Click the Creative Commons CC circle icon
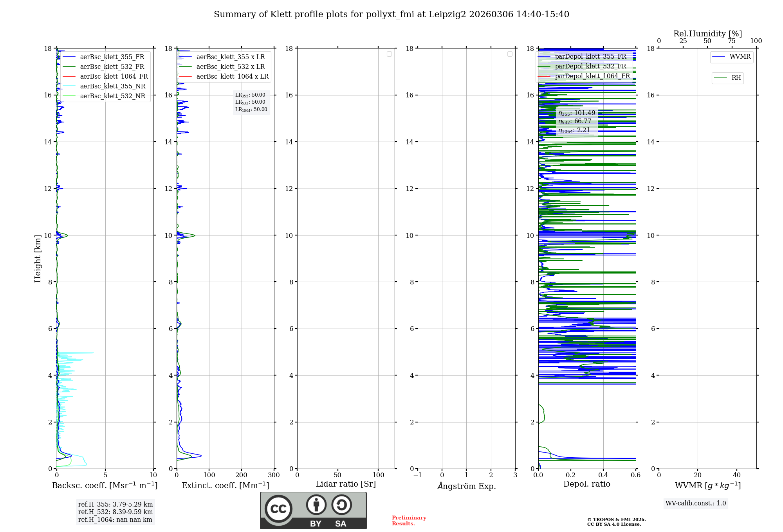The height and width of the screenshot is (532, 783). [x=278, y=509]
